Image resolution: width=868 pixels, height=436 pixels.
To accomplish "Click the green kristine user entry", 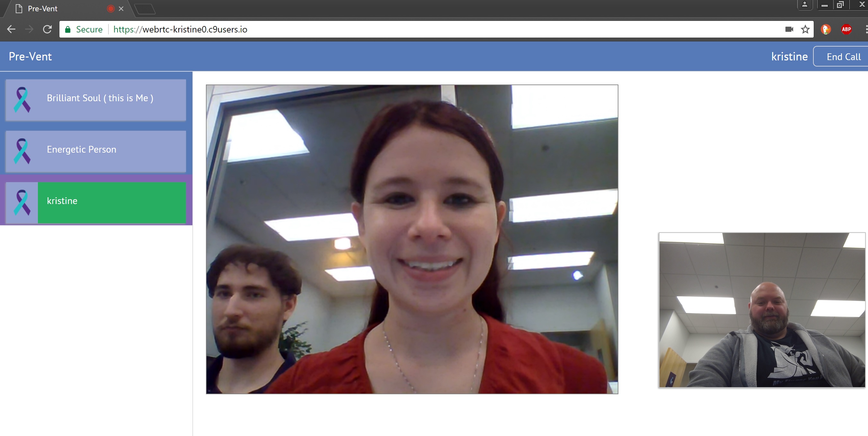I will pyautogui.click(x=111, y=201).
